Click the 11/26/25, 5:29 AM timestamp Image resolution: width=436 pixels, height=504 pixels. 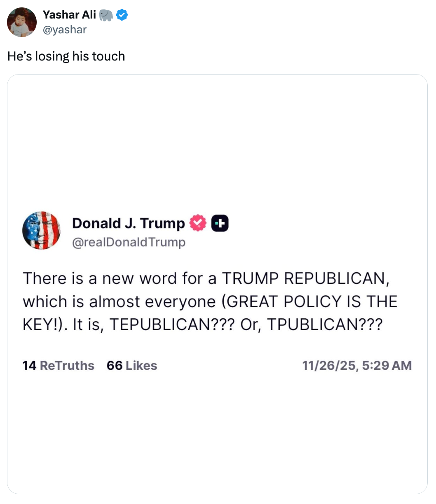(x=356, y=365)
